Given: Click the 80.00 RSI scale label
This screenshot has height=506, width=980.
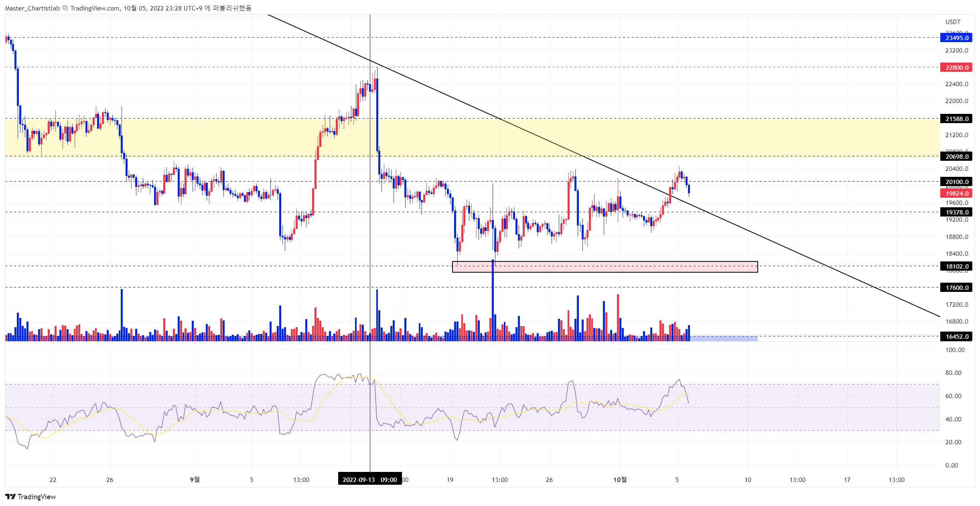Looking at the screenshot, I should pos(953,372).
